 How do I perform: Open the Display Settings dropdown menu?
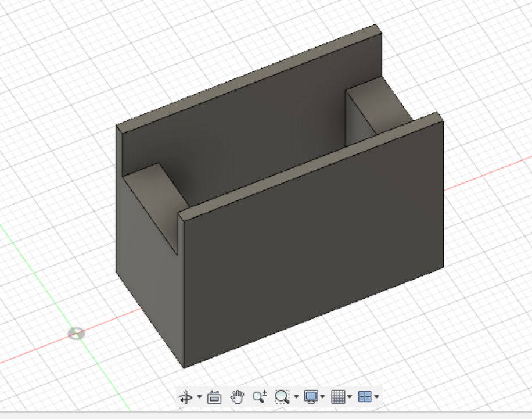click(323, 397)
